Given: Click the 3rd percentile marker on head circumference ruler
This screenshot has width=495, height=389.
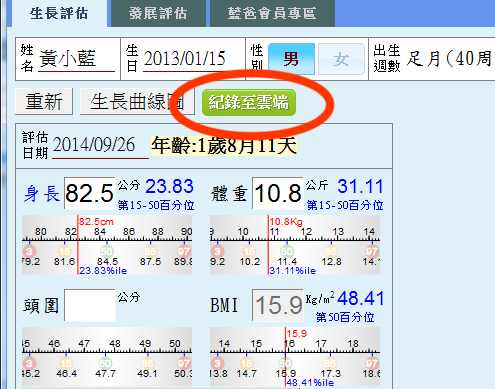Looking at the screenshot, I should (x=29, y=363).
